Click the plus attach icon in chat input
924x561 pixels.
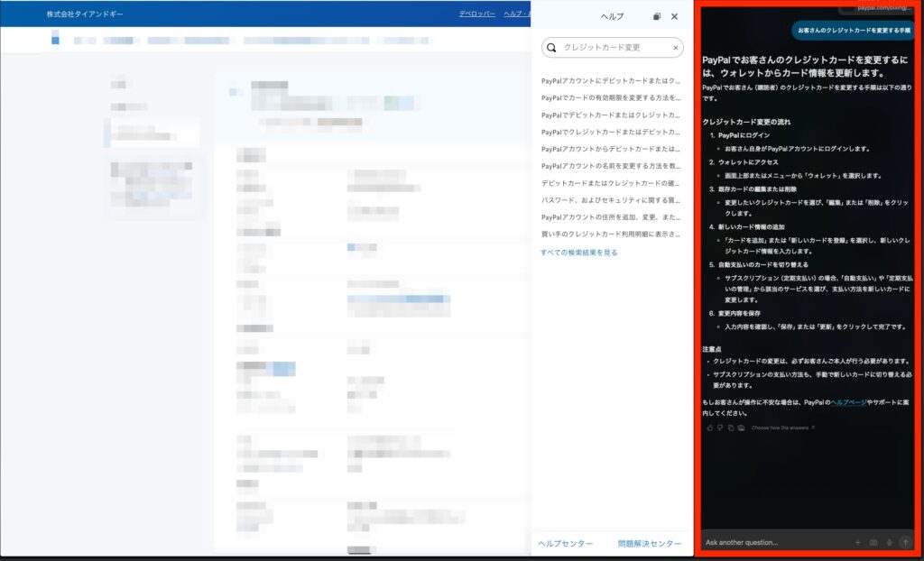(x=857, y=542)
